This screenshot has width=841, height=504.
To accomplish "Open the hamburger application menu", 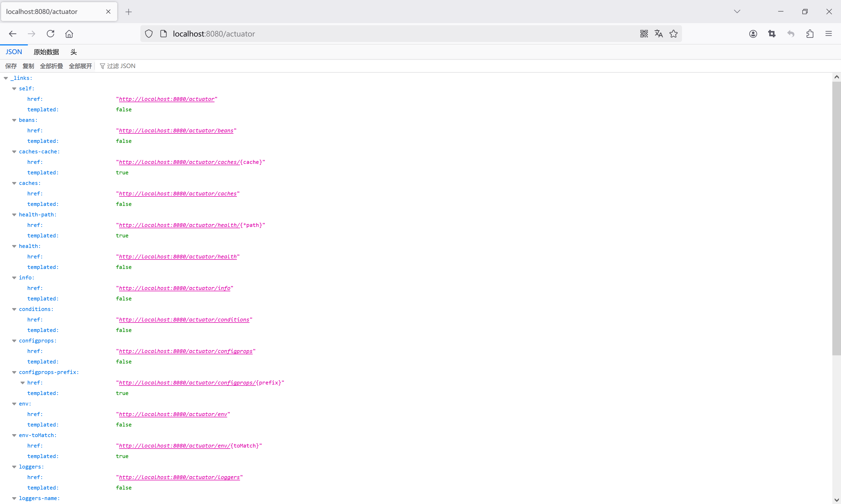I will tap(829, 34).
